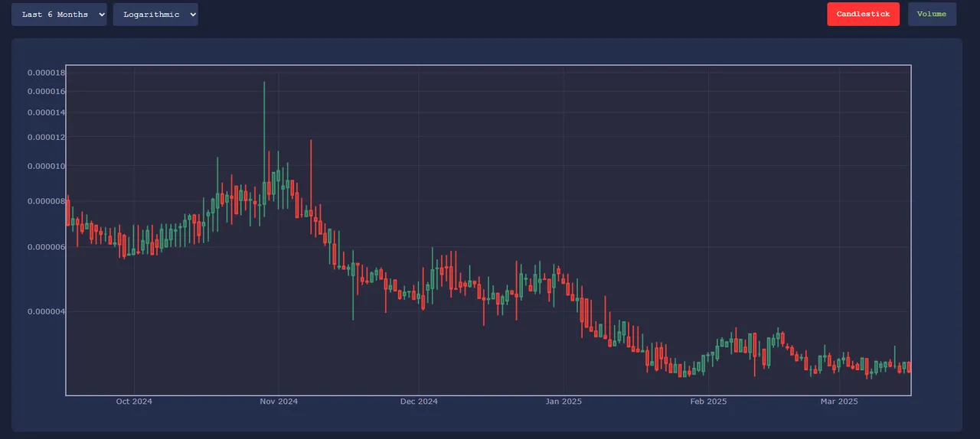980x439 pixels.
Task: Click the Feb 2025 axis label
Action: pos(708,402)
